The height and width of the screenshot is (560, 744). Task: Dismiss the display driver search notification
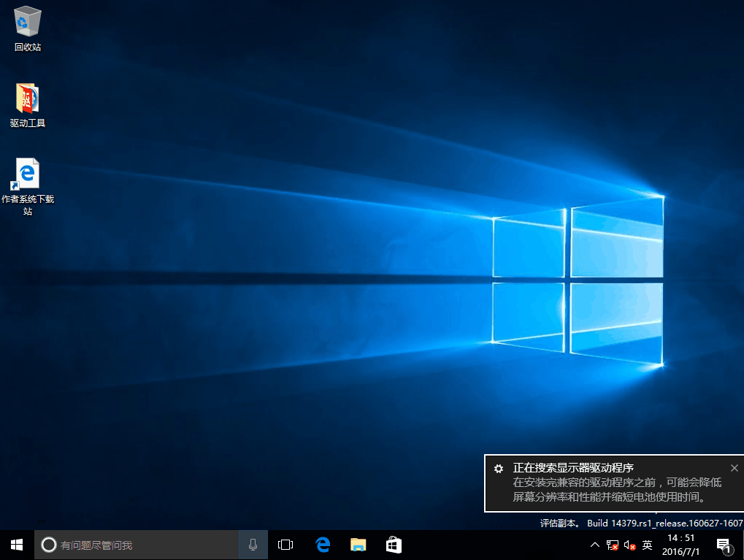coord(734,468)
